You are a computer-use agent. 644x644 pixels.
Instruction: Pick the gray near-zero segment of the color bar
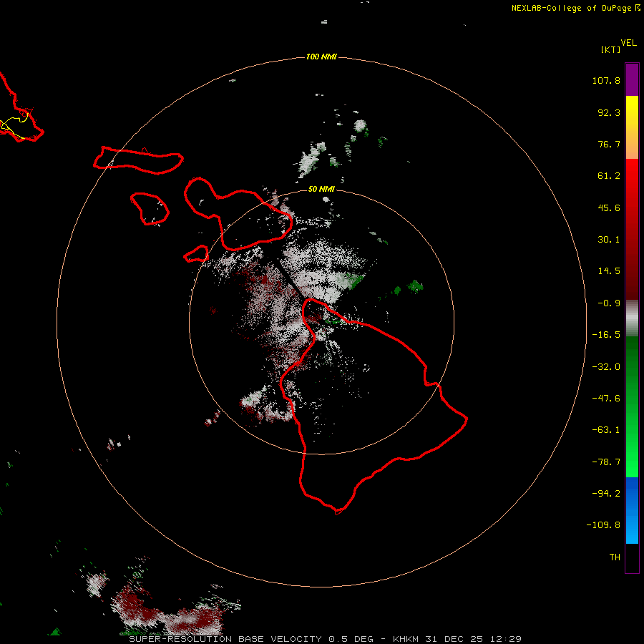pyautogui.click(x=632, y=318)
